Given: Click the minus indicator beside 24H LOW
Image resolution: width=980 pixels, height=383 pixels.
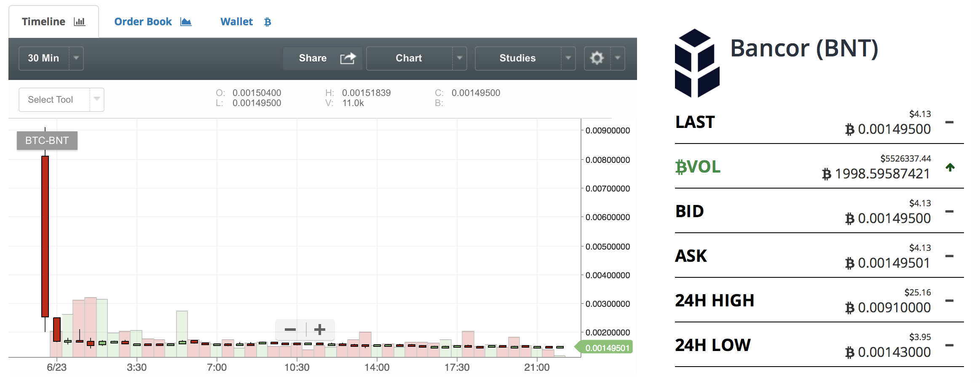Looking at the screenshot, I should coord(949,346).
